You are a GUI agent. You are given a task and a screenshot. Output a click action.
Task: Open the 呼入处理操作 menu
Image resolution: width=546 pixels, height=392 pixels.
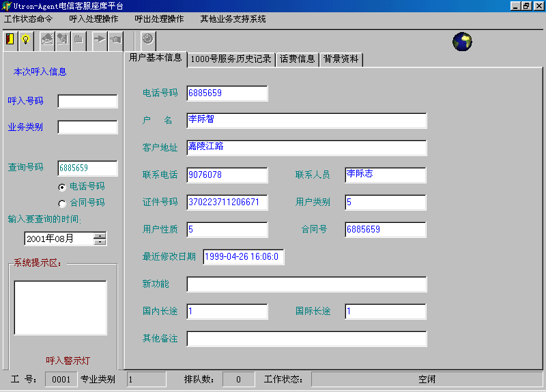(x=94, y=19)
